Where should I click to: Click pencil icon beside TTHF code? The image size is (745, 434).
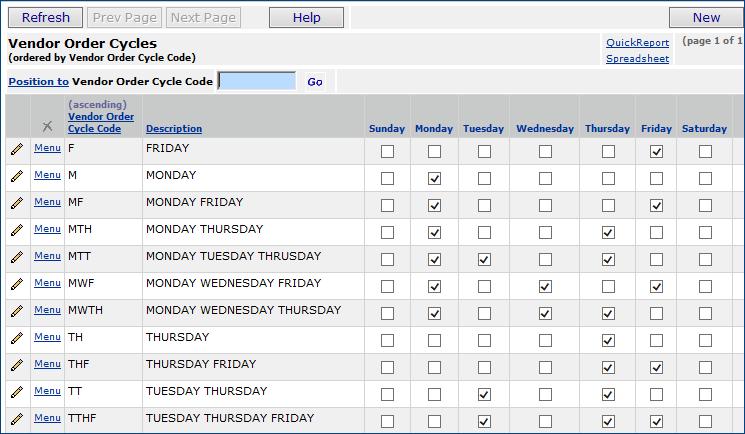[x=16, y=420]
